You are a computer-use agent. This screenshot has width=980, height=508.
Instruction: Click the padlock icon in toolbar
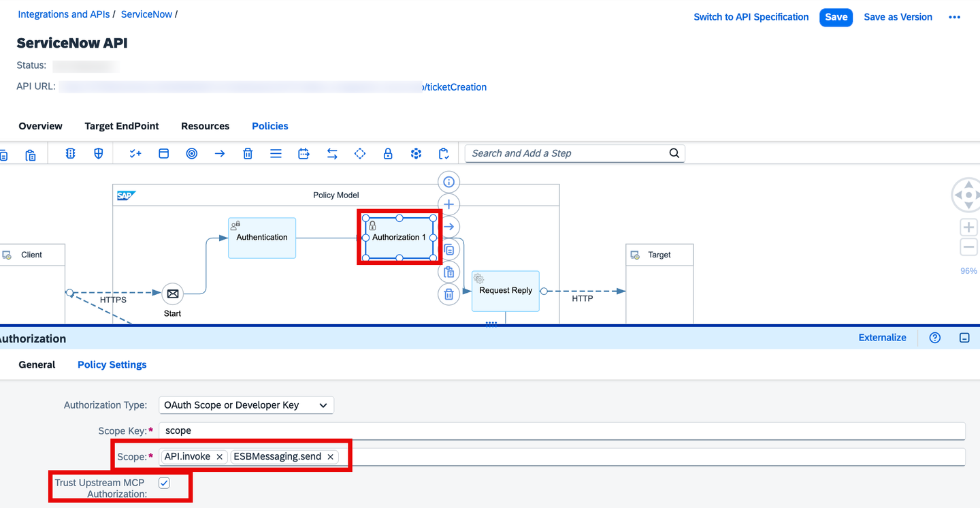click(x=388, y=153)
